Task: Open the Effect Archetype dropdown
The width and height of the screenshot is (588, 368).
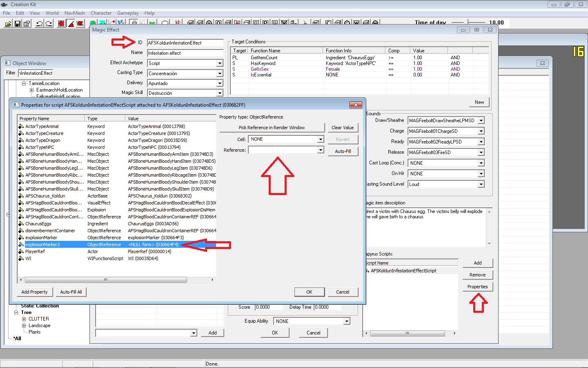Action: coord(220,63)
